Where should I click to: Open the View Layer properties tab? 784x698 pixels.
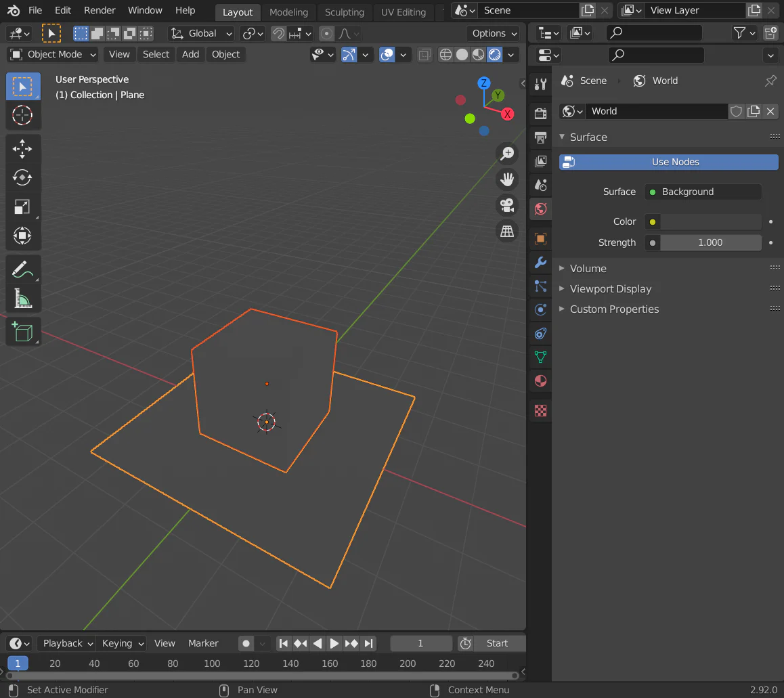coord(540,161)
